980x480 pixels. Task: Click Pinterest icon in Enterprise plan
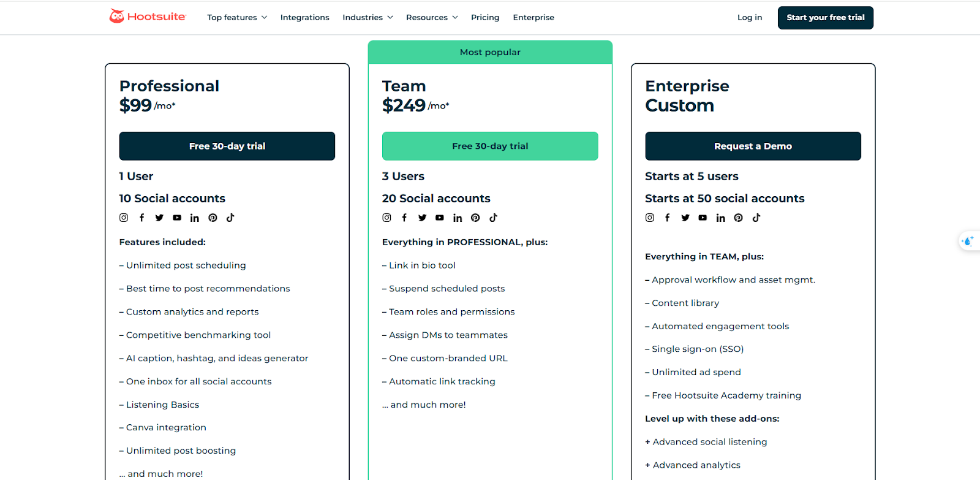[x=739, y=218]
